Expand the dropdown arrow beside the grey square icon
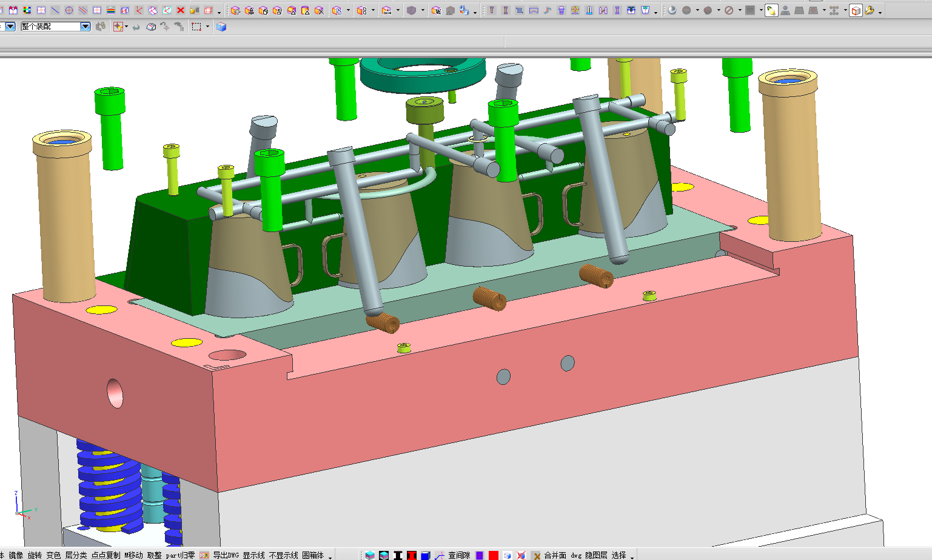 tap(760, 10)
